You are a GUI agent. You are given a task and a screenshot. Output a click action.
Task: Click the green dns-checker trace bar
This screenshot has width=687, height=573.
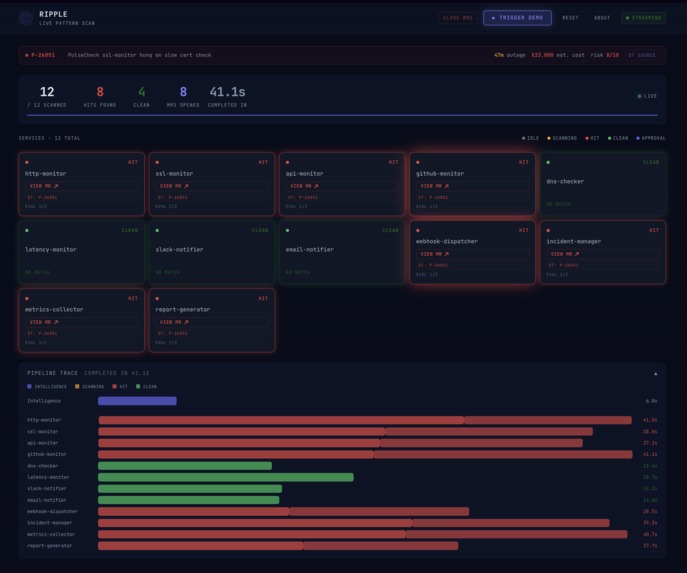click(185, 466)
